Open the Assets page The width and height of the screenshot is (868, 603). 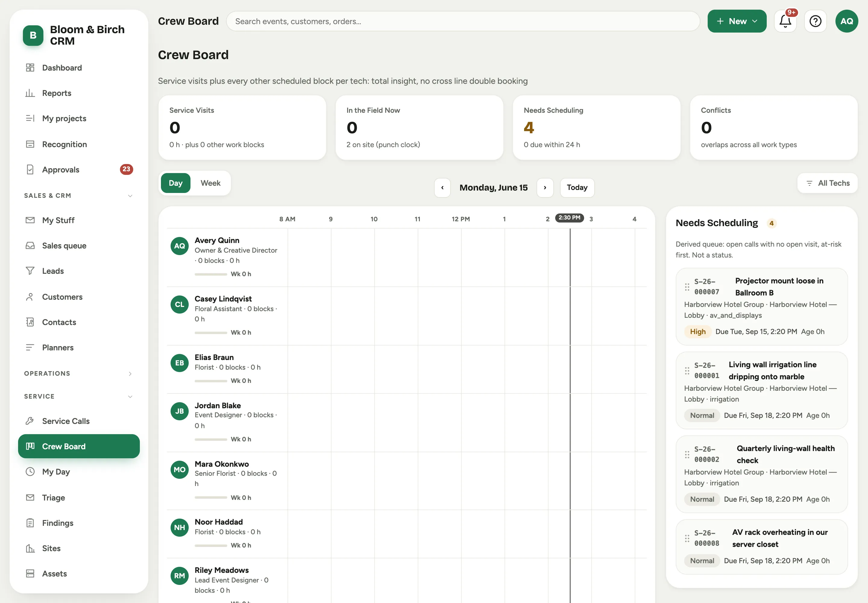tap(79, 573)
